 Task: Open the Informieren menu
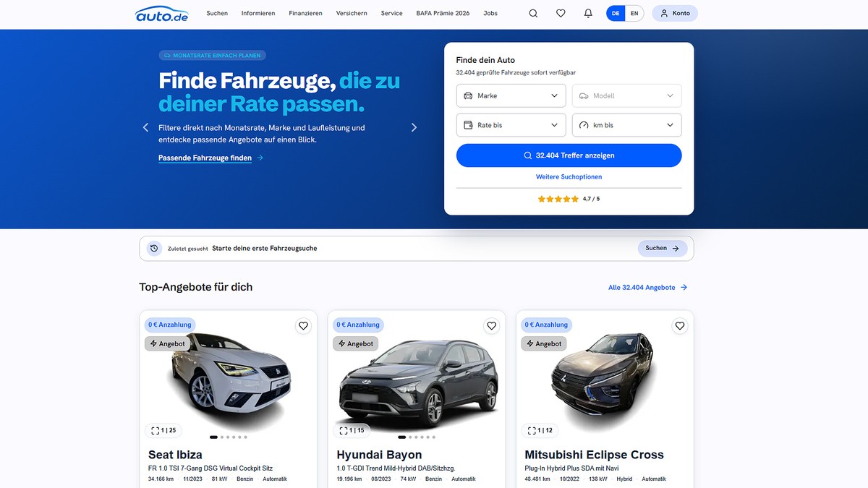(x=258, y=13)
